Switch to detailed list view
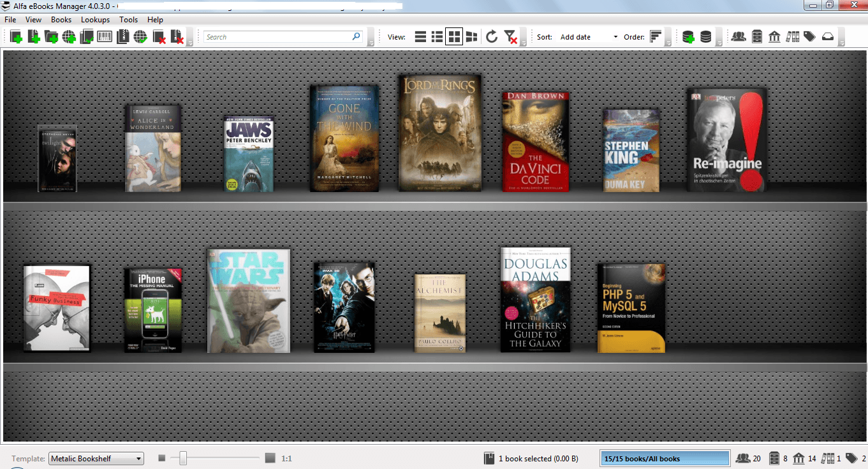The height and width of the screenshot is (469, 868). 437,37
